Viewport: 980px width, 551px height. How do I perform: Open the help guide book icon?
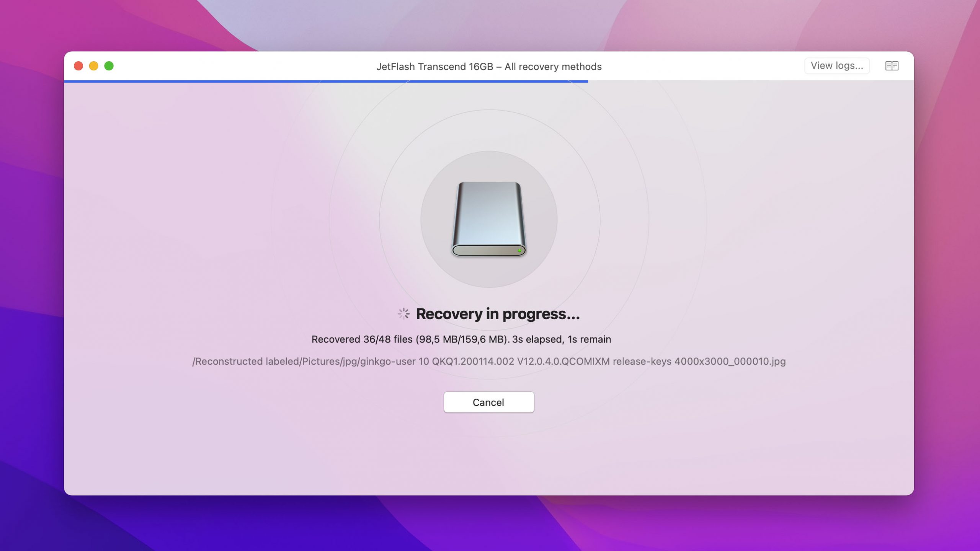coord(892,66)
